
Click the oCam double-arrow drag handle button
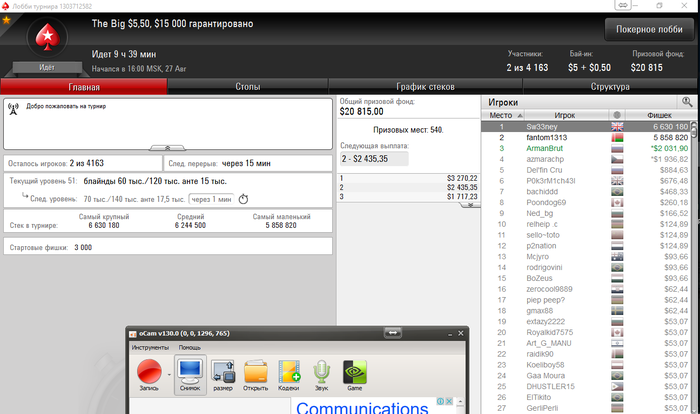pos(393,333)
